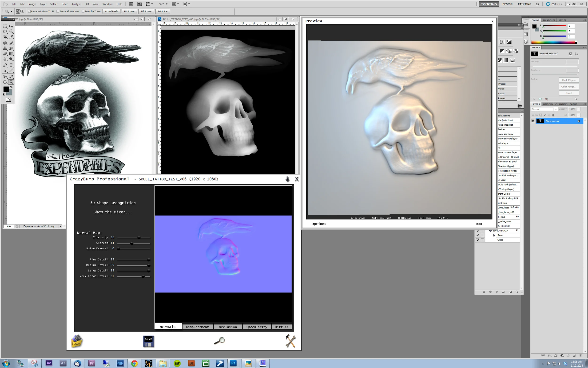Select the Move tool
The width and height of the screenshot is (588, 368).
point(11,26)
